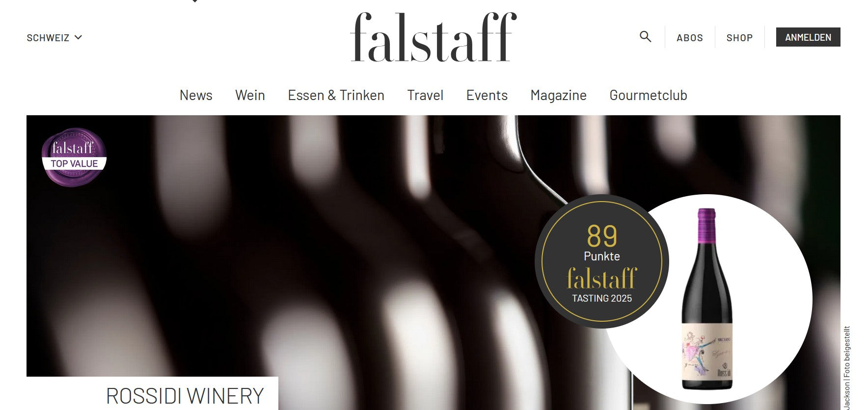
Task: Click the Abos link
Action: pyautogui.click(x=690, y=38)
